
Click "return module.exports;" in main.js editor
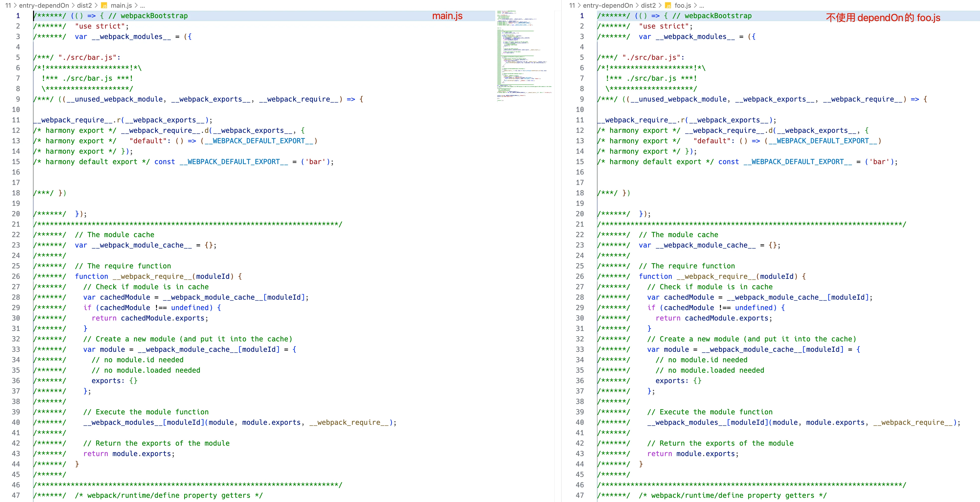129,454
